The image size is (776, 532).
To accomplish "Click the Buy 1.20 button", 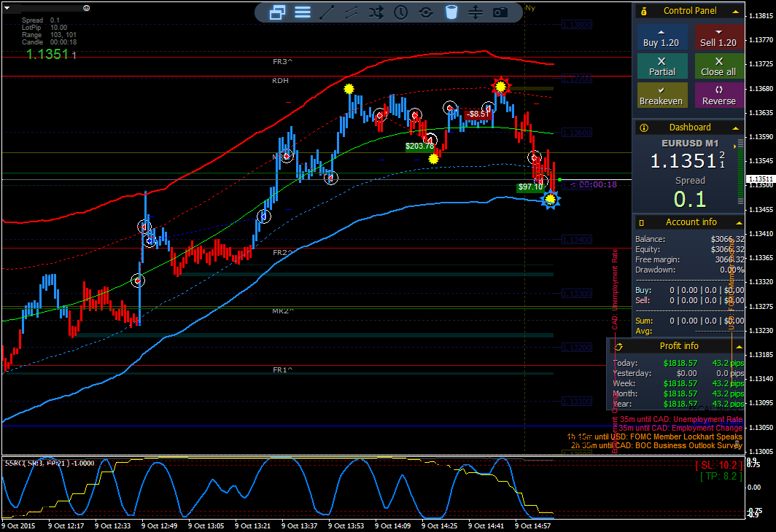I will click(x=661, y=38).
